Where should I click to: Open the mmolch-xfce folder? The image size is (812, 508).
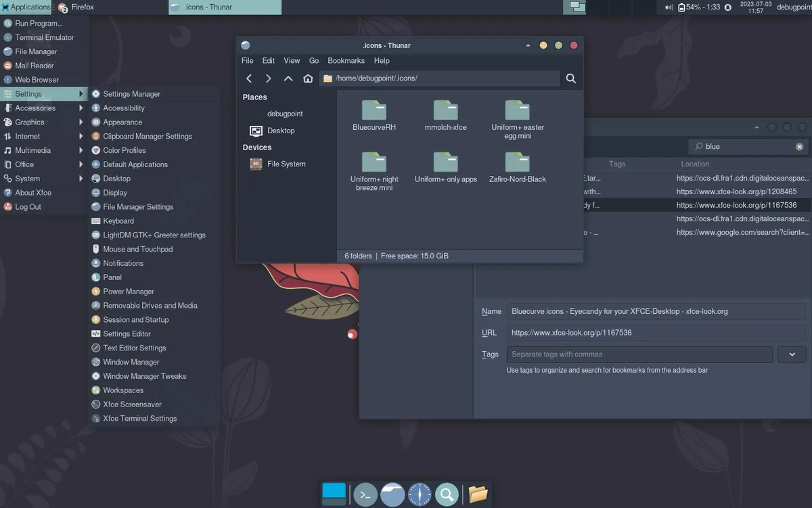point(446,115)
